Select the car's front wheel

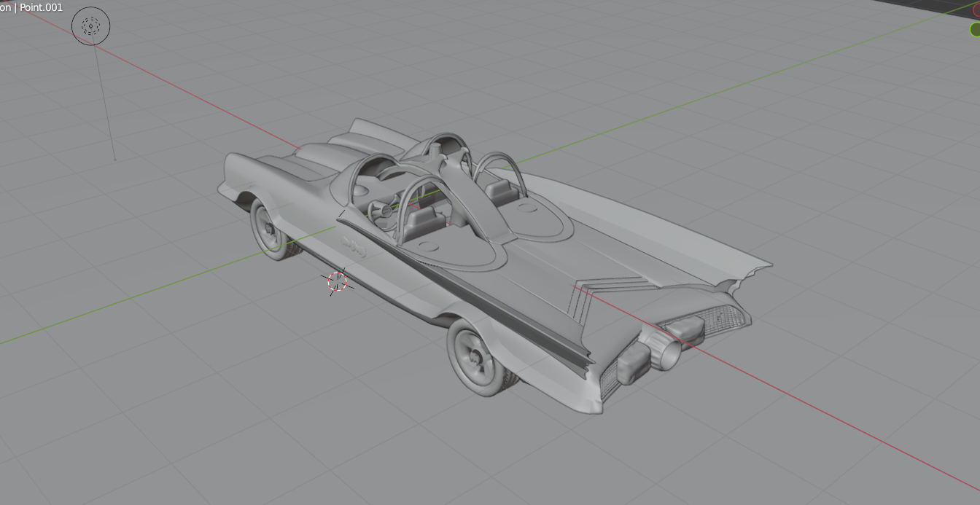(x=271, y=230)
